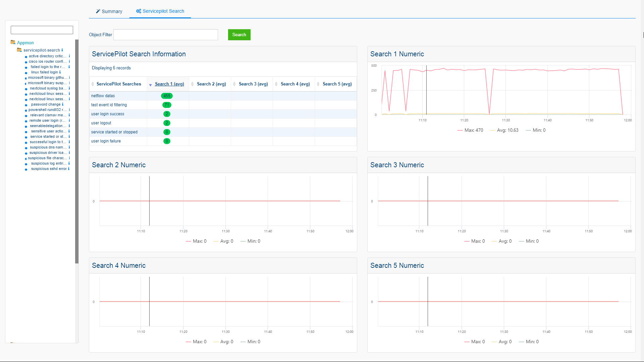Click the sort arrow on Search 2 (avg)

[x=193, y=84]
